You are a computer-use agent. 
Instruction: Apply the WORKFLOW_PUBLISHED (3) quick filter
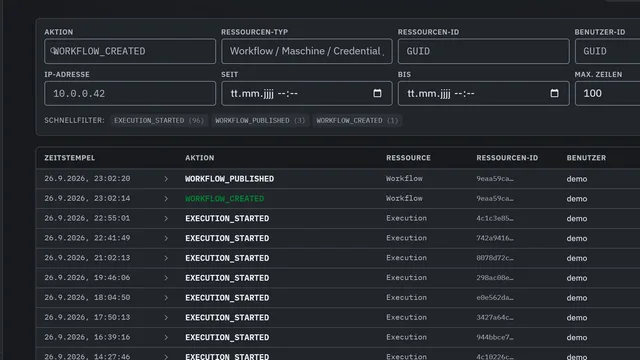point(260,120)
